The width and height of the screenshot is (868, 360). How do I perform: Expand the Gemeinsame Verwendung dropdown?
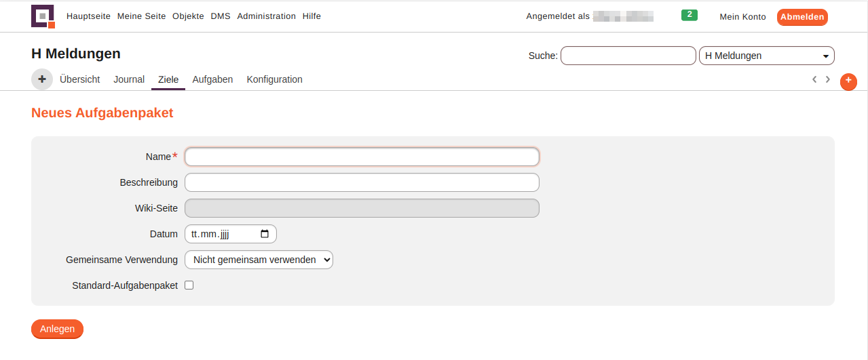coord(259,260)
